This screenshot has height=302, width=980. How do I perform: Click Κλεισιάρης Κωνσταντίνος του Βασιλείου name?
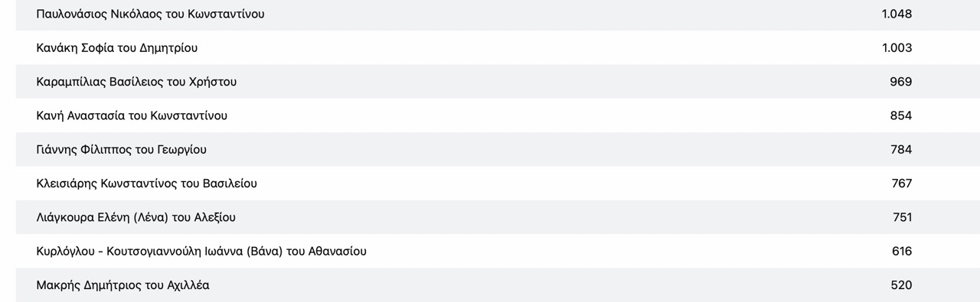tap(146, 183)
